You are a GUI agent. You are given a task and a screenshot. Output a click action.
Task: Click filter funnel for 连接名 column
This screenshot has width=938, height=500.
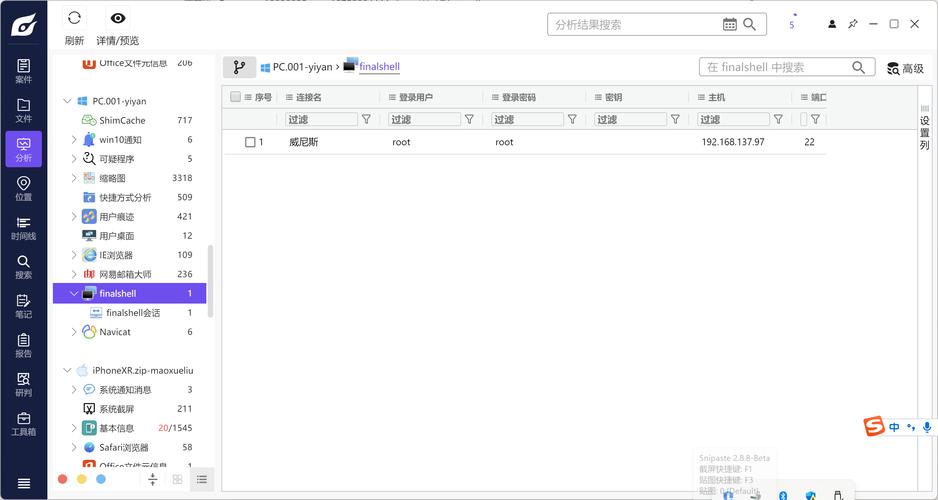tap(366, 120)
